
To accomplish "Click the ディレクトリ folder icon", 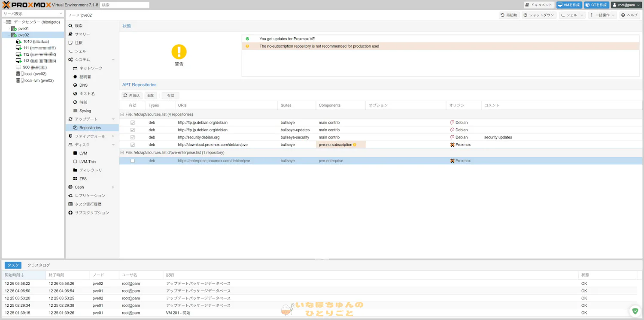I will (75, 170).
